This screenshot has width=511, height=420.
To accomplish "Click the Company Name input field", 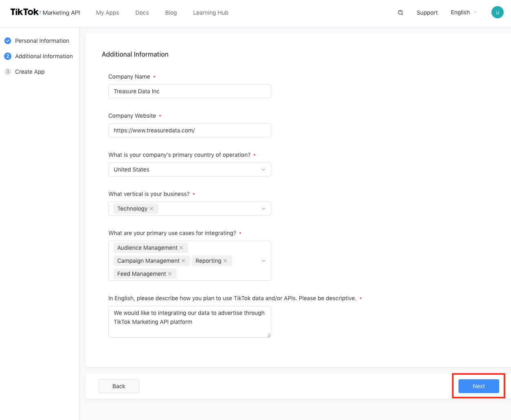I will pos(189,91).
